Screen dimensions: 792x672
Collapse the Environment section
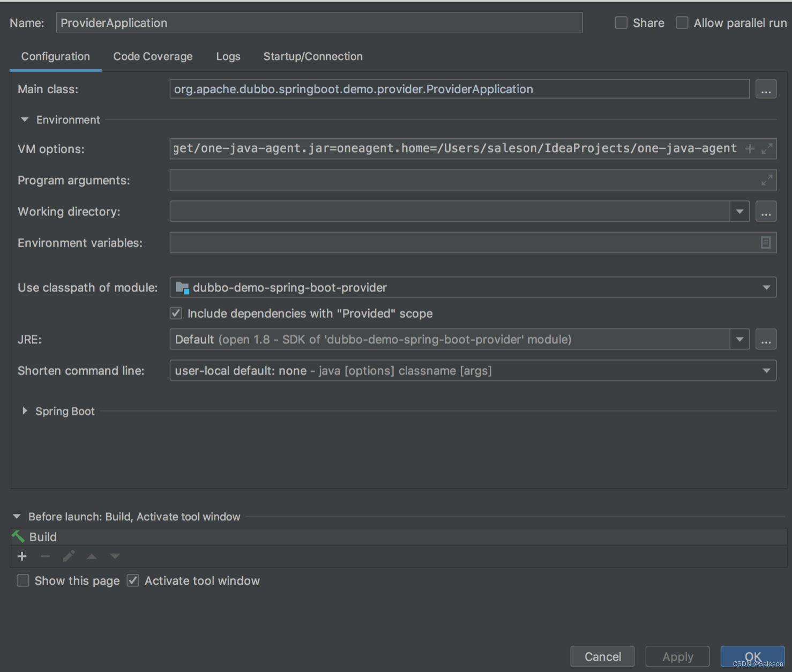[x=25, y=120]
